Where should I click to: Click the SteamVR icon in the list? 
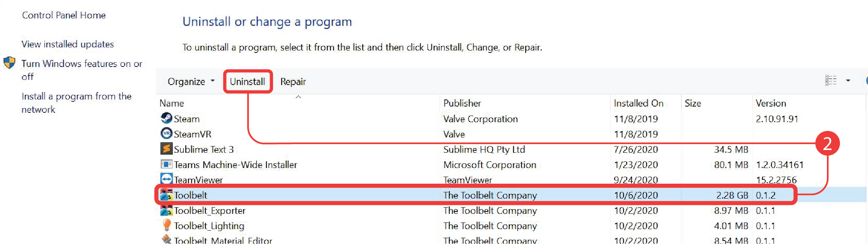coord(166,134)
